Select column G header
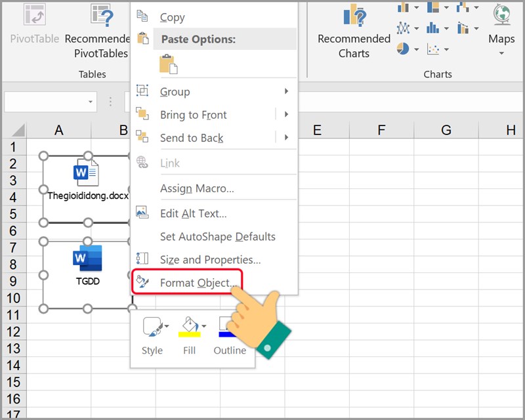The height and width of the screenshot is (420, 525). [446, 130]
